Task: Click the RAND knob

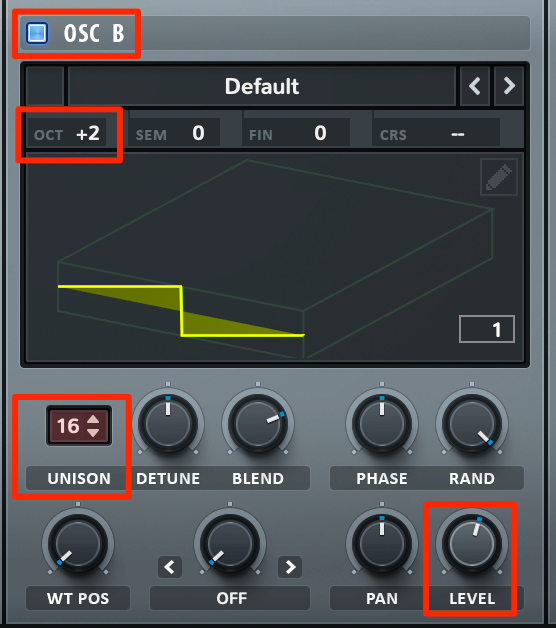Action: coord(472,424)
